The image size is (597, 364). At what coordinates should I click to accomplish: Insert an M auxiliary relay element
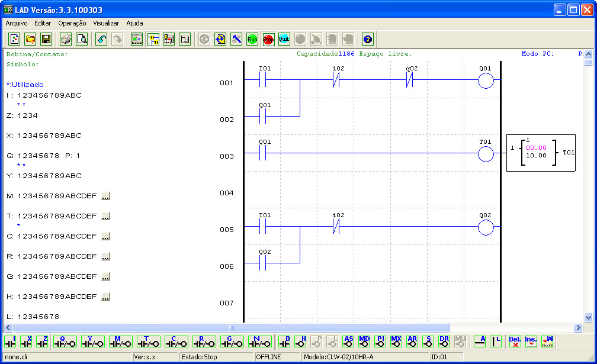[x=121, y=342]
